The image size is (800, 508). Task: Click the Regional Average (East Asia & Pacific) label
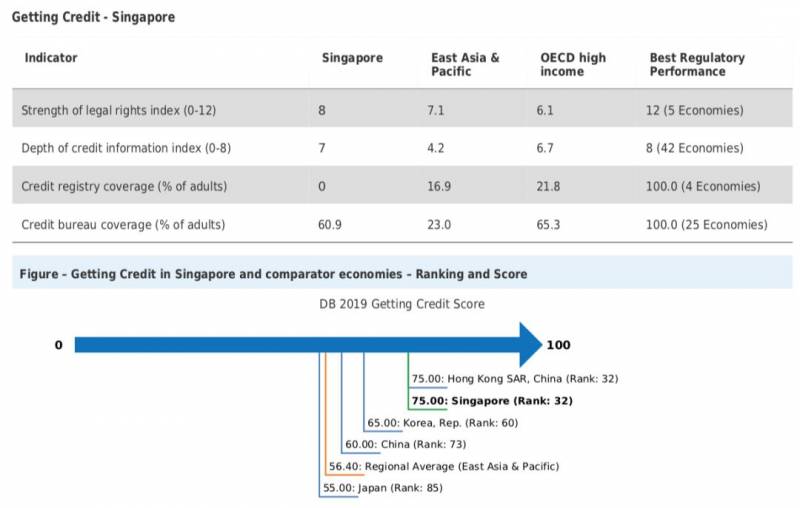click(x=443, y=466)
